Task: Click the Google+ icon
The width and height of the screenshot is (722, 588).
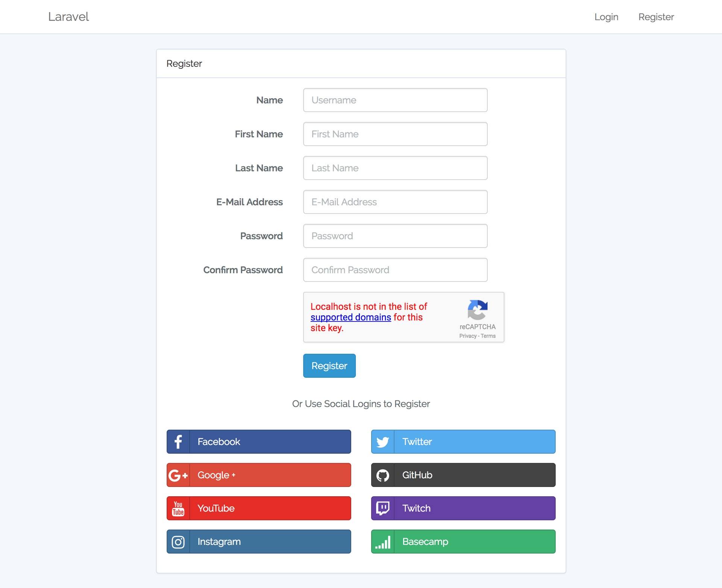Action: coord(178,475)
